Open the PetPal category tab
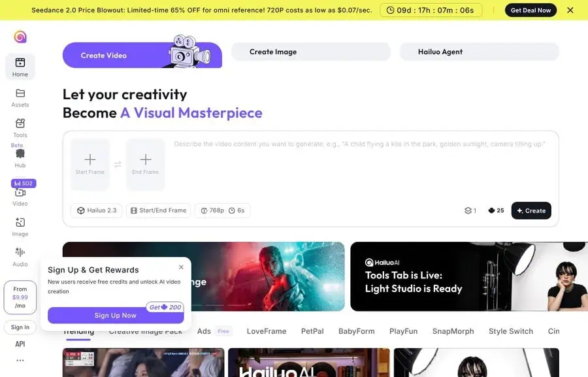 [312, 331]
